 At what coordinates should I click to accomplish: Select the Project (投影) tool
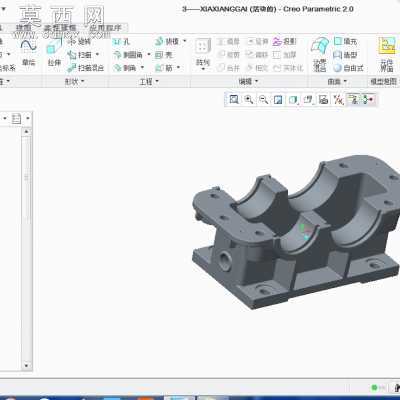[284, 41]
